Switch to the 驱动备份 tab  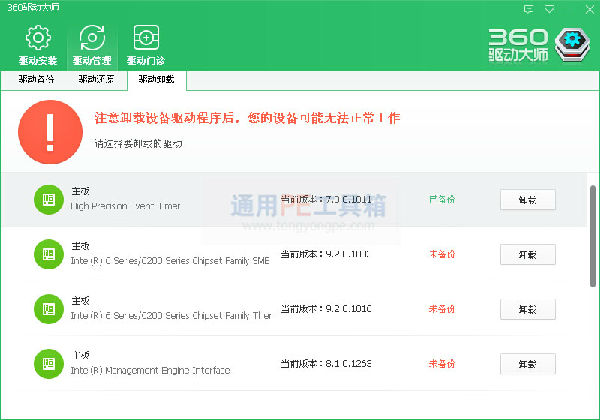(36, 79)
